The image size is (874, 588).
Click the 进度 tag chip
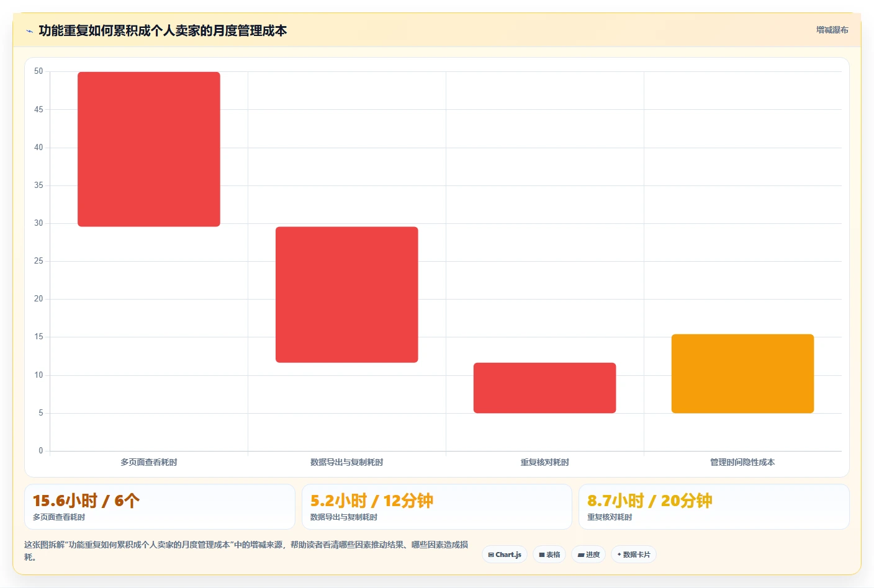pyautogui.click(x=588, y=555)
